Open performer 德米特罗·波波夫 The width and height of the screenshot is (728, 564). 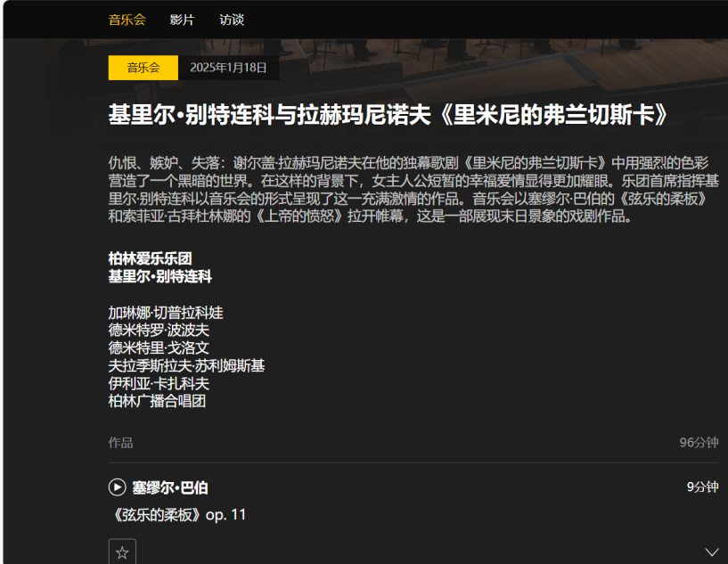click(x=159, y=330)
